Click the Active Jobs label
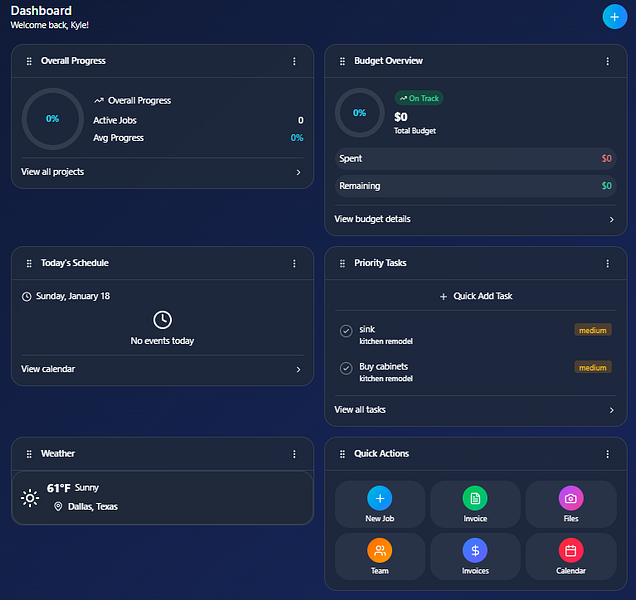This screenshot has height=600, width=636. (115, 120)
